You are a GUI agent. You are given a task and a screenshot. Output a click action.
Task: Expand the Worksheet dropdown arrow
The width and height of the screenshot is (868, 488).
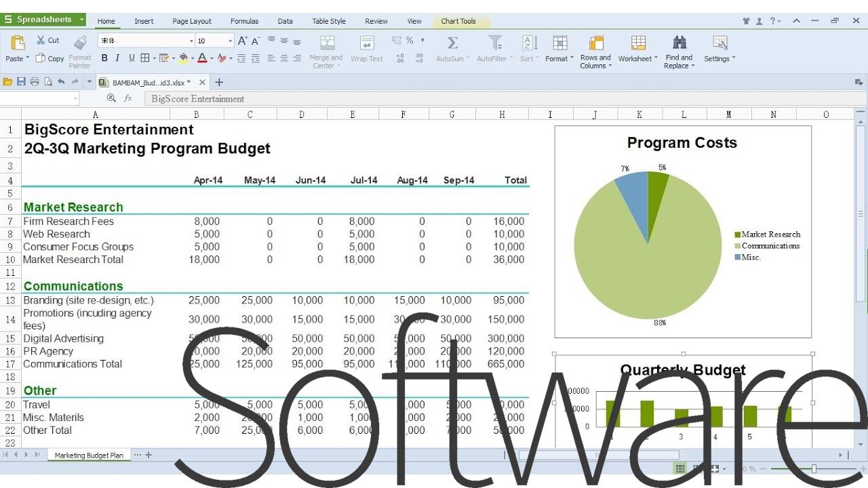point(656,58)
